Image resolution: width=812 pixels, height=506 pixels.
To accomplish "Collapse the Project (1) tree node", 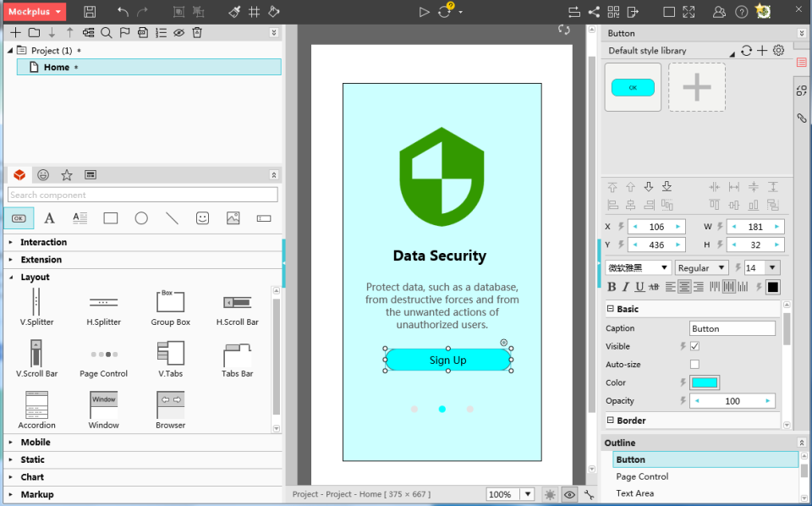I will pyautogui.click(x=10, y=50).
